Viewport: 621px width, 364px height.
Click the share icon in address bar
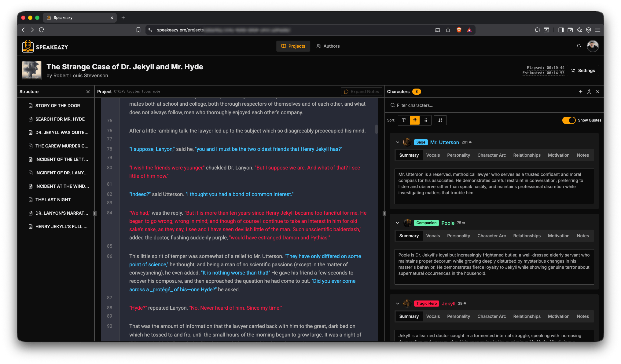[448, 30]
